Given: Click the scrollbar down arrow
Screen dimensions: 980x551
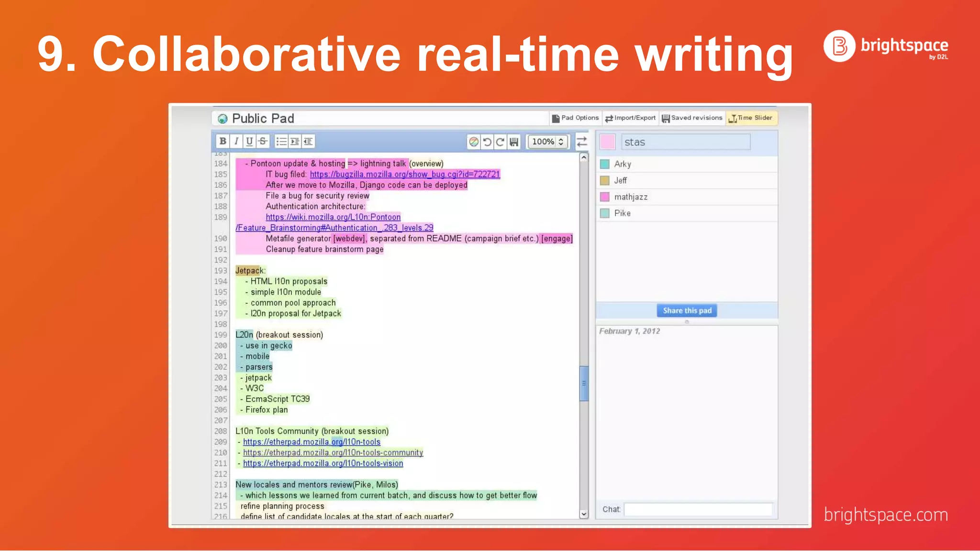Looking at the screenshot, I should click(x=584, y=514).
